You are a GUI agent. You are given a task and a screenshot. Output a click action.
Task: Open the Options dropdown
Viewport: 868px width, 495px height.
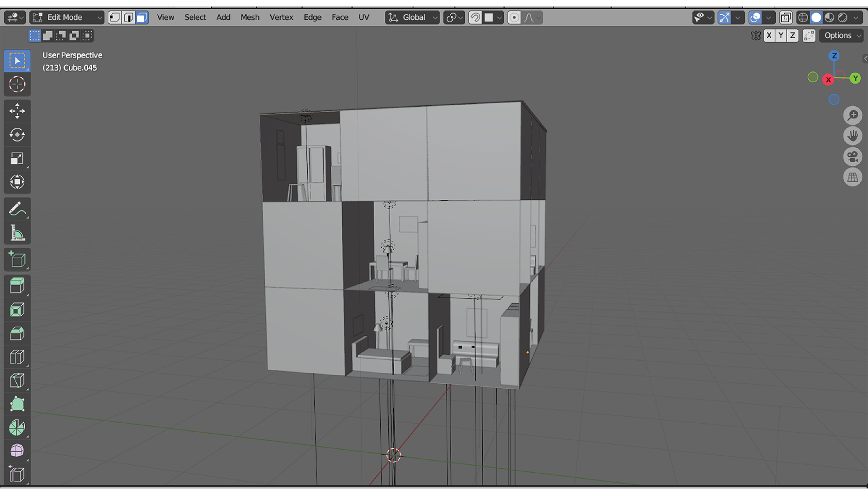tap(841, 36)
